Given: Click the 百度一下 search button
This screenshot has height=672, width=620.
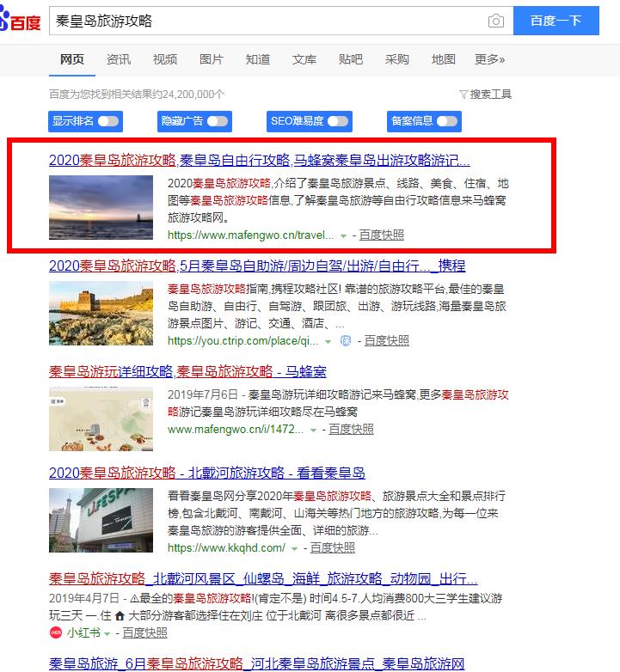Looking at the screenshot, I should (x=556, y=21).
